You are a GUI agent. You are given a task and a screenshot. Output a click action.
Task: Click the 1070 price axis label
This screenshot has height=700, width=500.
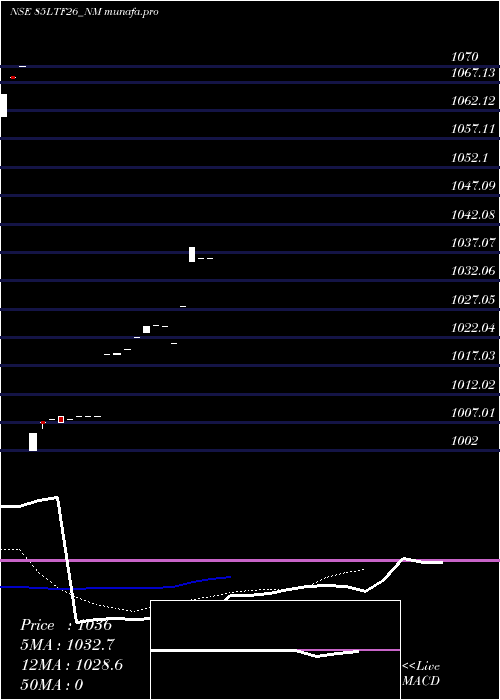pos(465,56)
